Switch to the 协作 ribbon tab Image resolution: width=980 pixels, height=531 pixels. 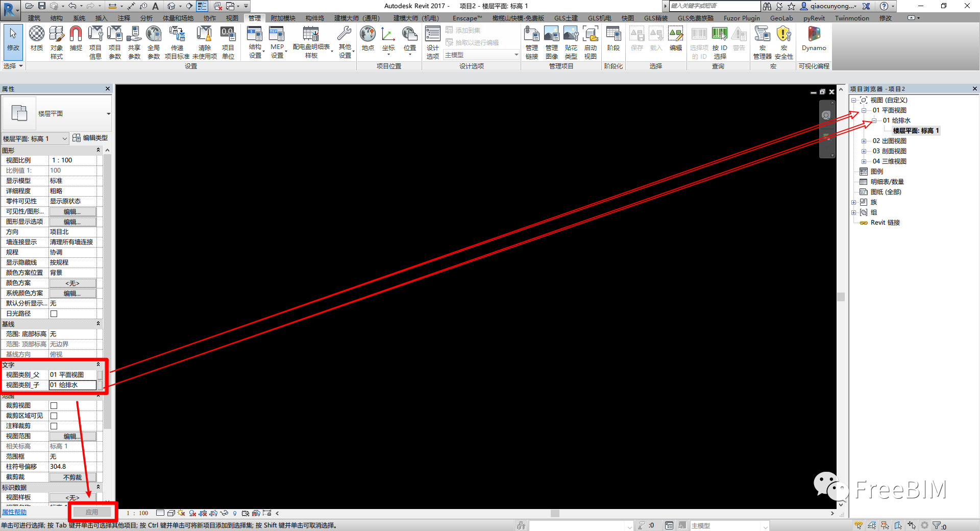tap(210, 18)
